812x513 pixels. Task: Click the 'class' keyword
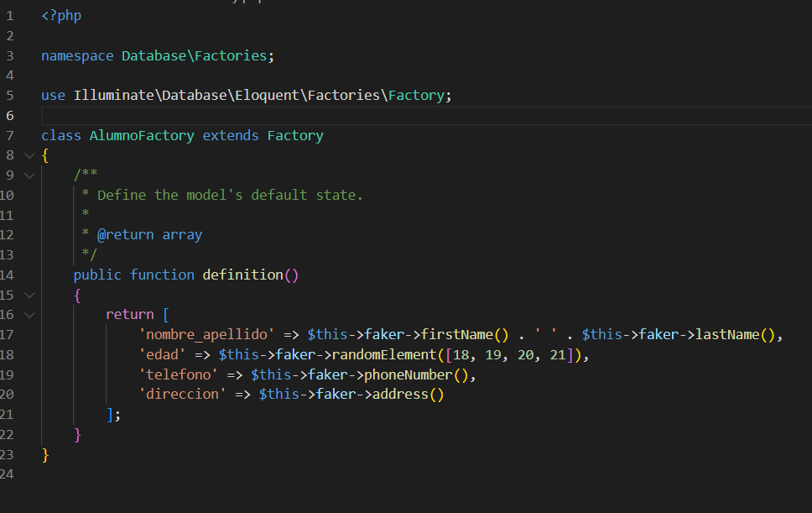(x=61, y=135)
